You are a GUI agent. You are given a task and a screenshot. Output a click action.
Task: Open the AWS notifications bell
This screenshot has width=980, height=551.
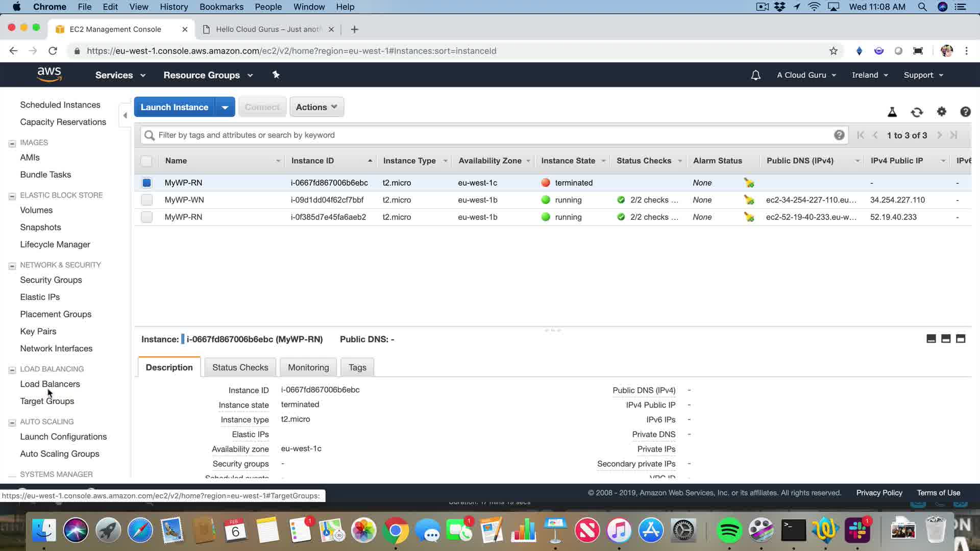point(755,75)
